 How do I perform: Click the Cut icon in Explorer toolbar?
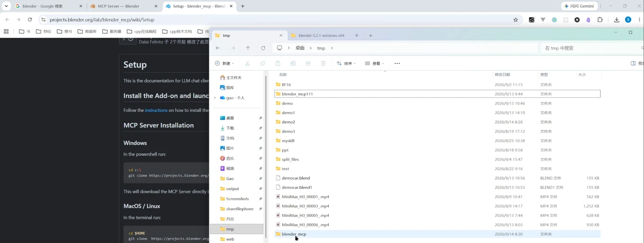click(248, 64)
